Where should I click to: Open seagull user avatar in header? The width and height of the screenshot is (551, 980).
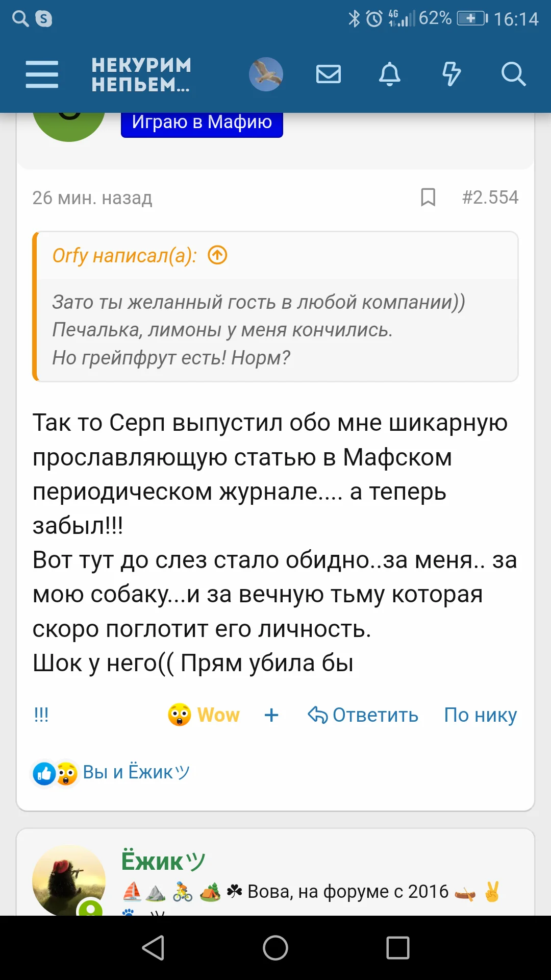point(266,75)
